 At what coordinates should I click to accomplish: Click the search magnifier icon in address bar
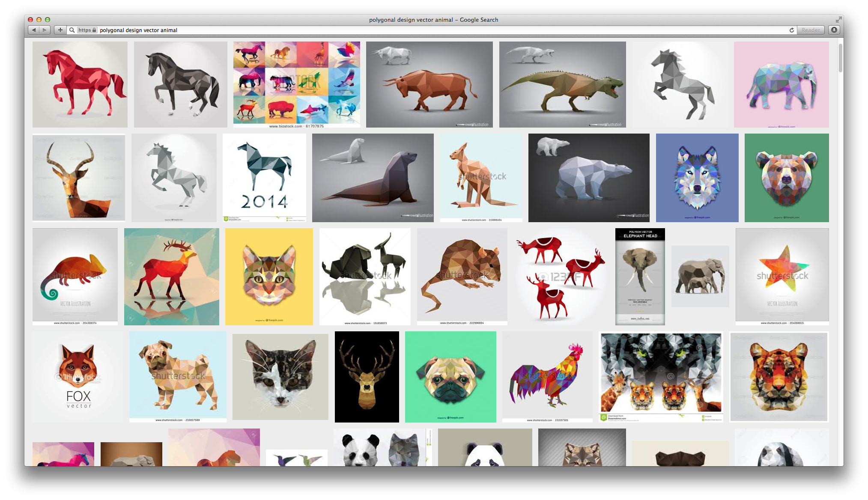click(72, 30)
